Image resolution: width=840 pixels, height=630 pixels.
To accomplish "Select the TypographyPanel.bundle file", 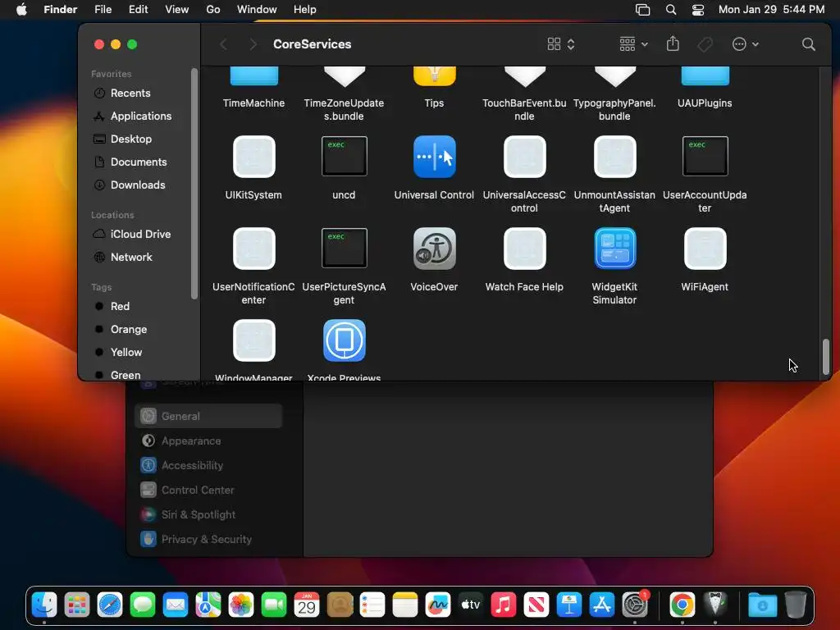I will point(615,76).
